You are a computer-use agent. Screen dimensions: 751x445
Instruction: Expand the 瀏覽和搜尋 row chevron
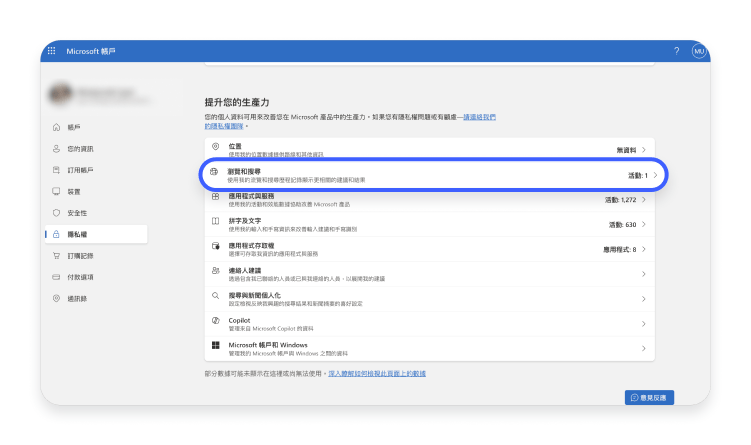[655, 175]
